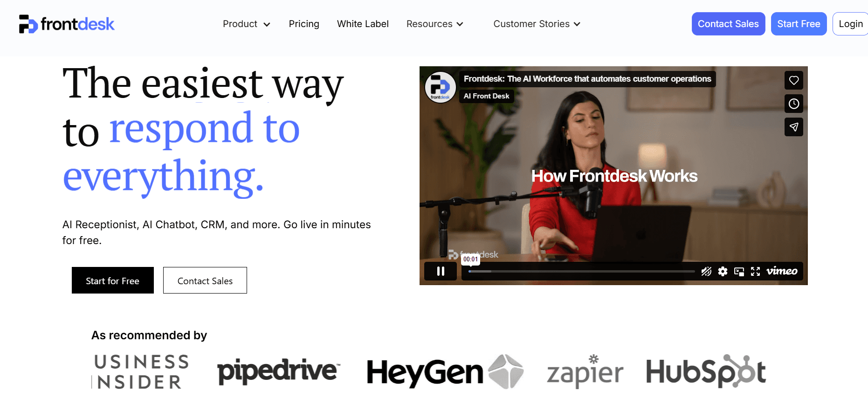Expand the Customer Stories dropdown
868x406 pixels.
tap(537, 24)
